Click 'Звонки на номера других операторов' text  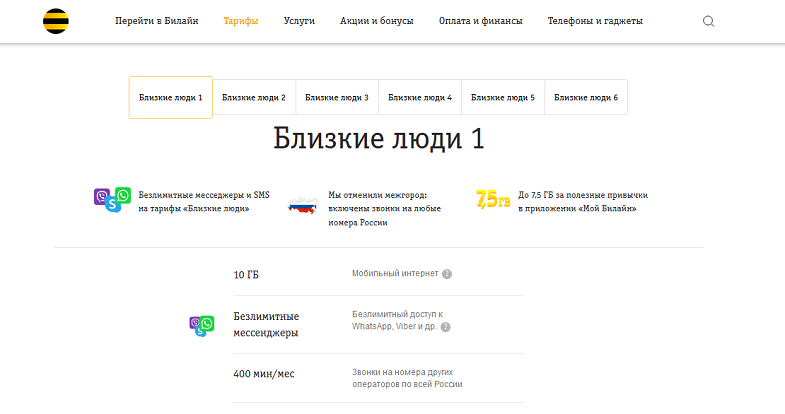pos(407,378)
